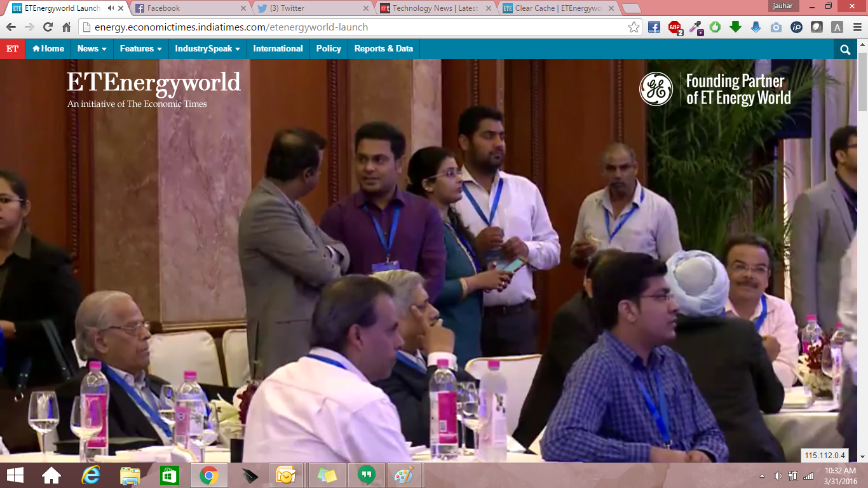Click the Facebook extension icon in toolbar
The image size is (868, 488).
654,27
